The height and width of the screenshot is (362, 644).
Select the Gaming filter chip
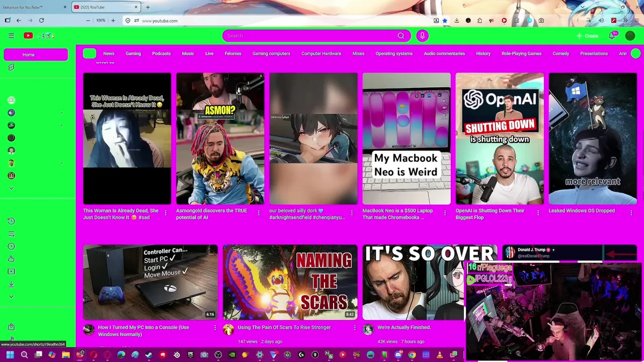133,54
